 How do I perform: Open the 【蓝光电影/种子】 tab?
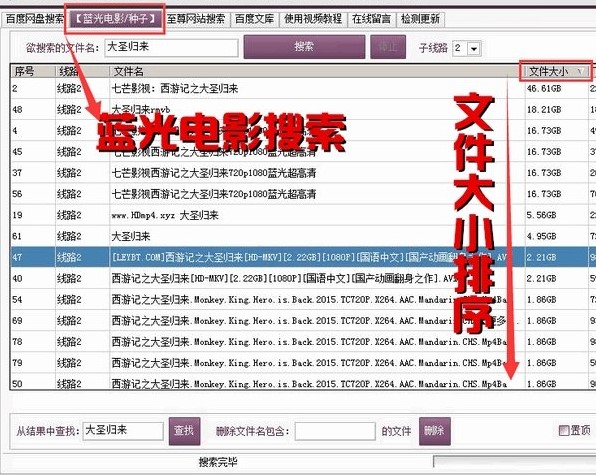116,19
